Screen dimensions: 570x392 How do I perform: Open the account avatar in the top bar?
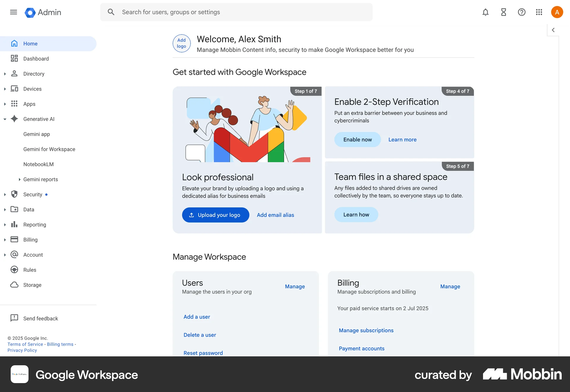click(x=557, y=12)
